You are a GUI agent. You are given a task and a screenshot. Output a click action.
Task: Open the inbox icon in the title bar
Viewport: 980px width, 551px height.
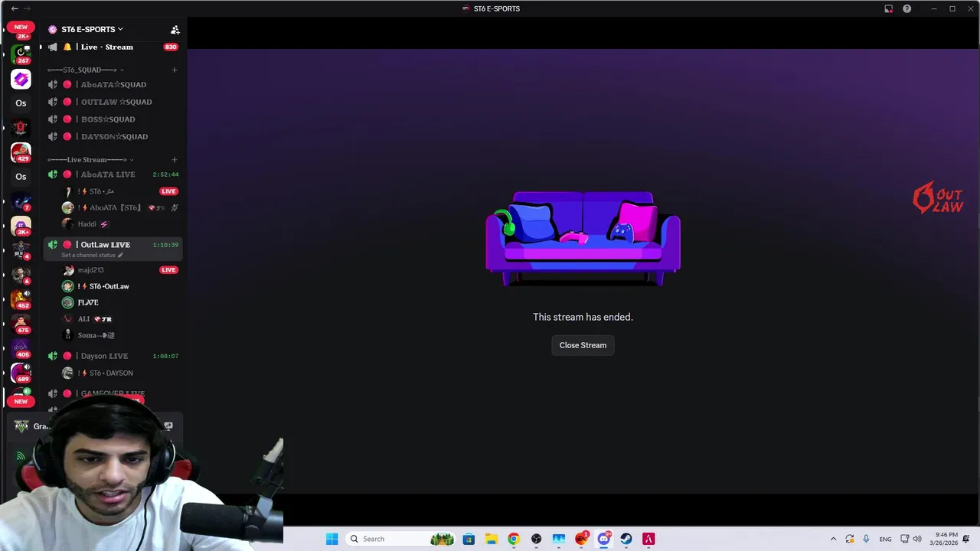(888, 8)
